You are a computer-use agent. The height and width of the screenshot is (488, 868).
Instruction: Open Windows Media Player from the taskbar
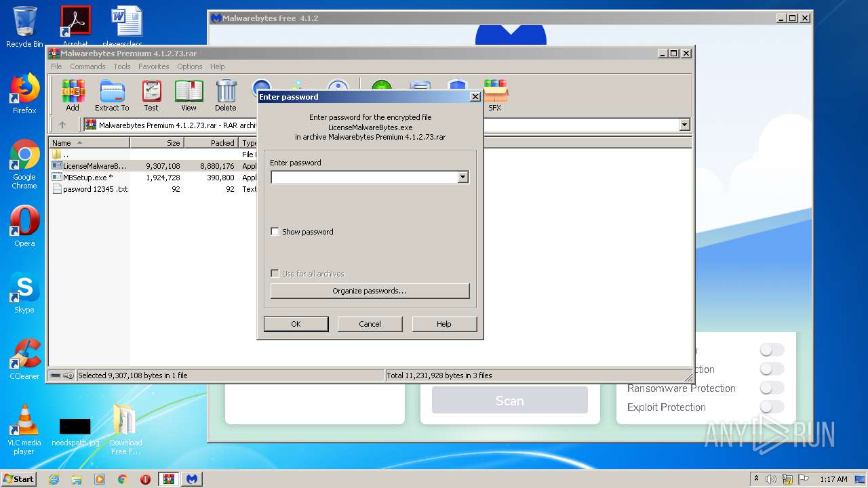100,479
